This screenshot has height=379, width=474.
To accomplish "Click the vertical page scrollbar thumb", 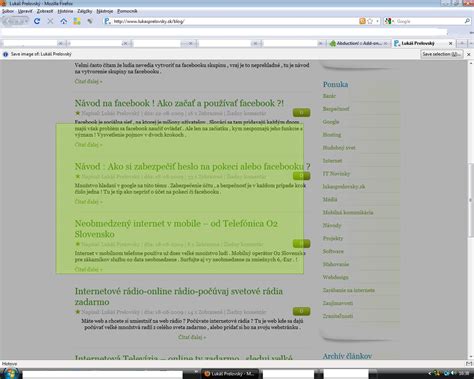I will 471,200.
